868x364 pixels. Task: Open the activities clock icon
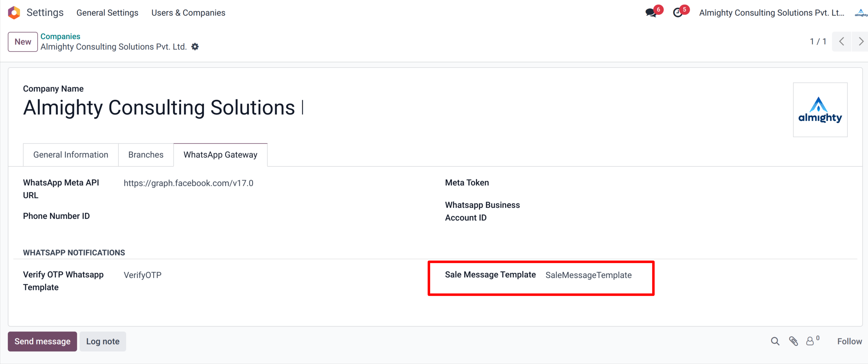(x=678, y=13)
